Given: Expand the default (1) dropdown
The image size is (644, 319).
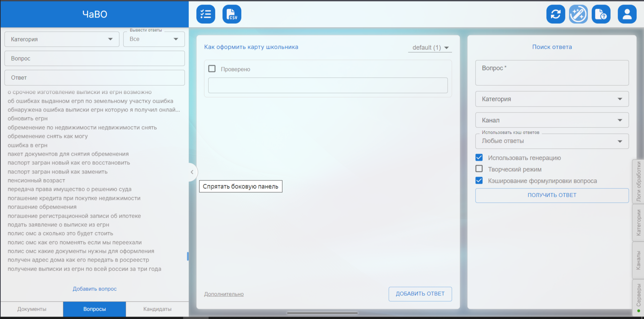Looking at the screenshot, I should (430, 47).
